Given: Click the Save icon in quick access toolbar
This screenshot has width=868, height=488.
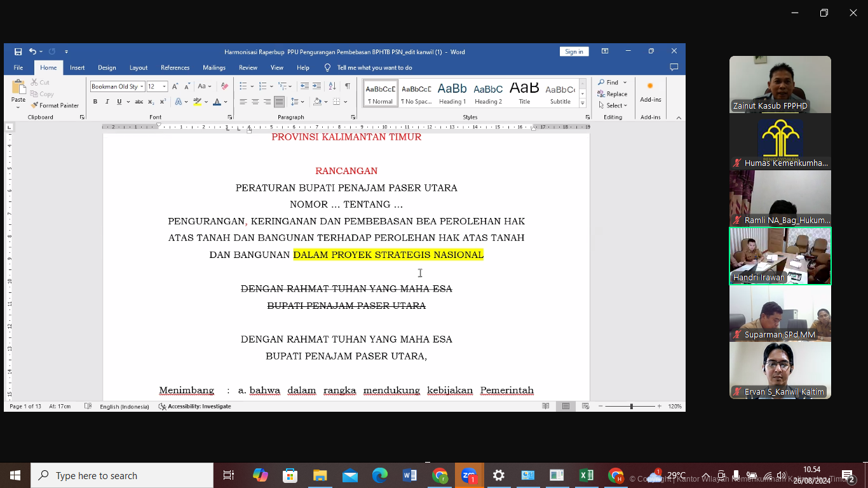Looking at the screenshot, I should (18, 52).
